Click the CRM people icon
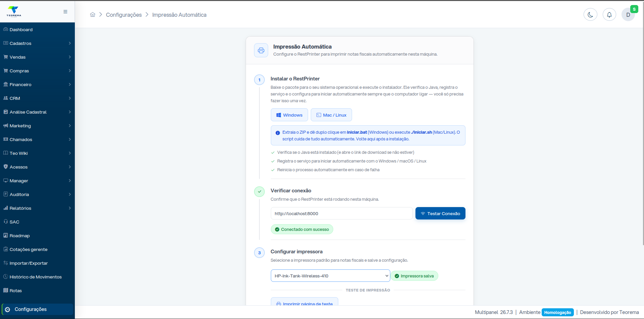This screenshot has width=644, height=319. [x=6, y=98]
